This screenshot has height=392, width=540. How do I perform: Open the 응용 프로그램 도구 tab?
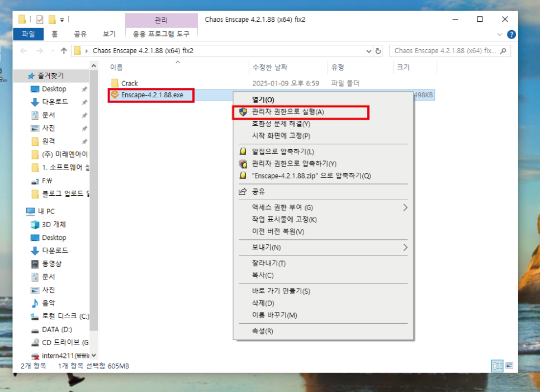(161, 34)
